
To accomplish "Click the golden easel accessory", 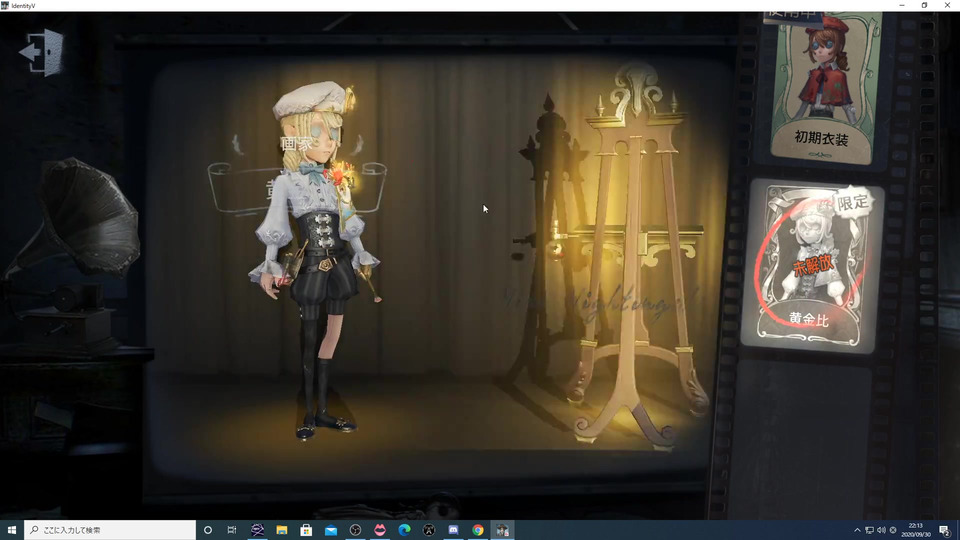I will tap(637, 257).
